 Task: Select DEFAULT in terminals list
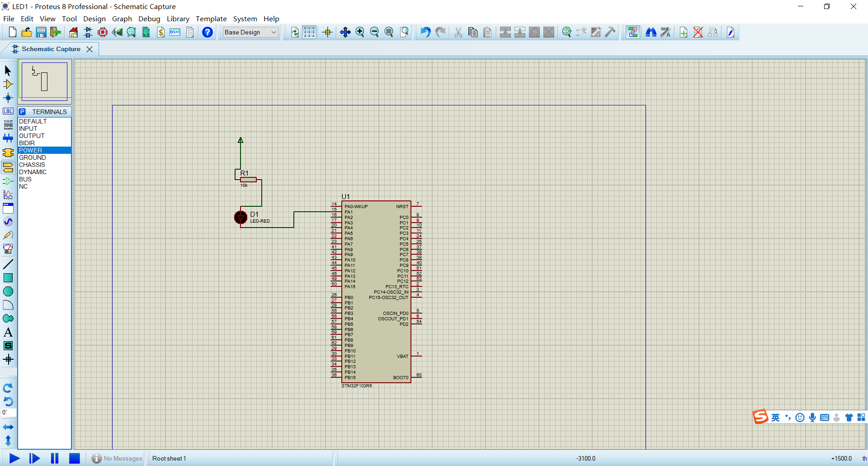(44, 121)
